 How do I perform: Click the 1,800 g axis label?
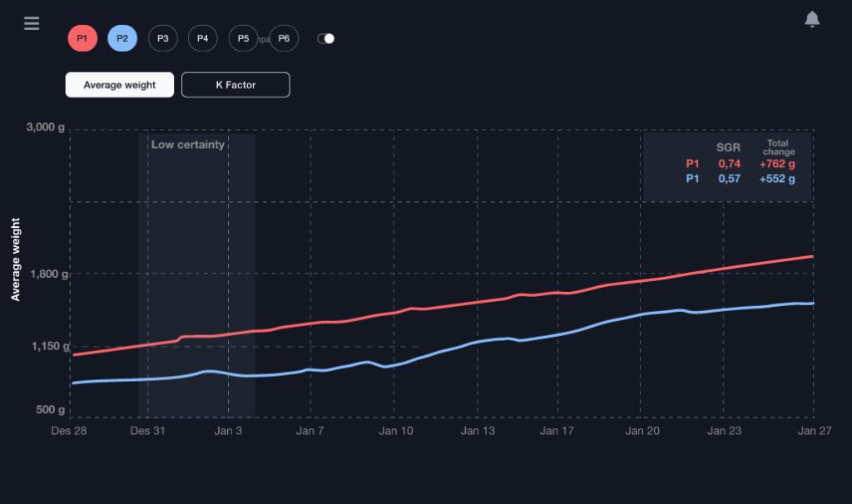(47, 274)
